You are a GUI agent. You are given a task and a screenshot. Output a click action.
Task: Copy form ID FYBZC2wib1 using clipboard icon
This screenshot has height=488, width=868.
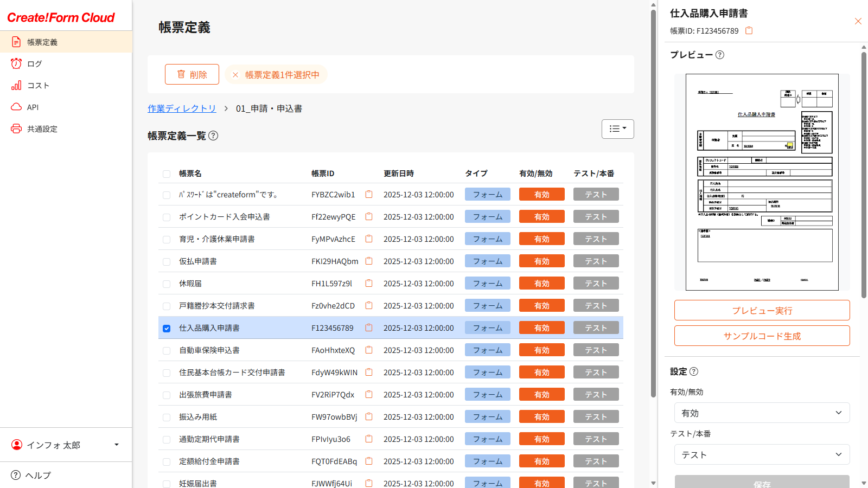point(369,195)
